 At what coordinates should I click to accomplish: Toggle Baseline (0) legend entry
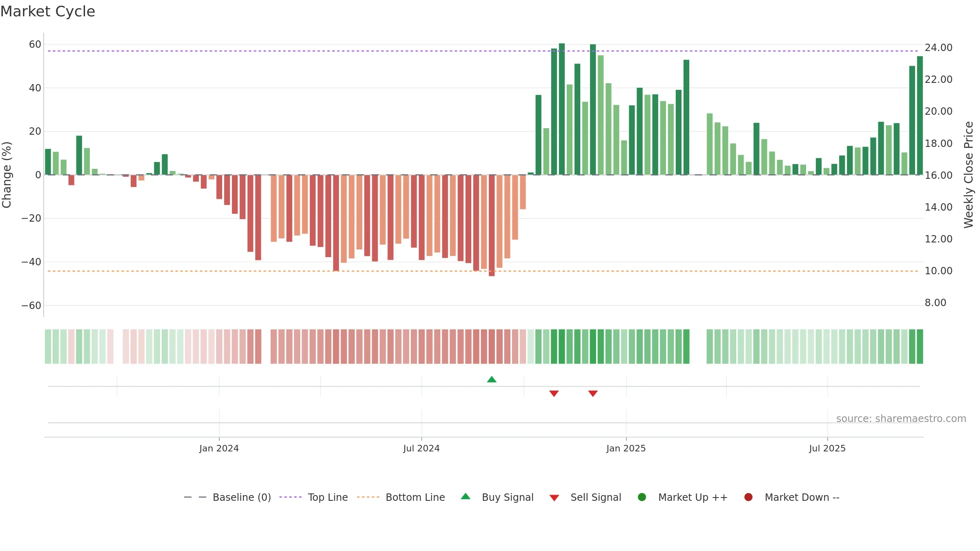pyautogui.click(x=227, y=497)
